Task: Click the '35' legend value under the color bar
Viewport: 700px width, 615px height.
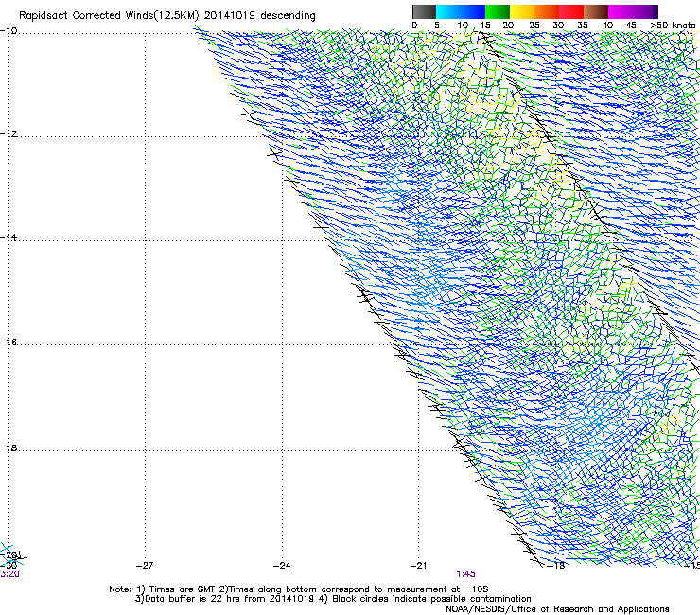Action: (583, 26)
